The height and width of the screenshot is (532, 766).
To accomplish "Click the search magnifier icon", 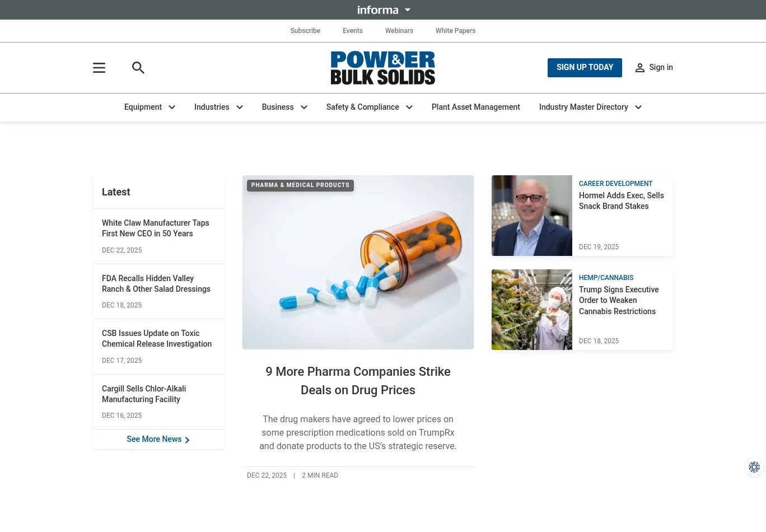I will coord(138,68).
